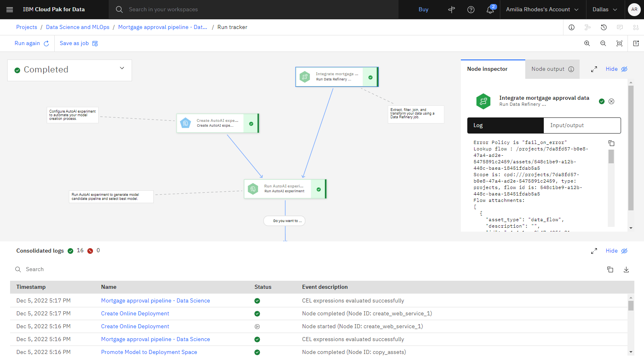This screenshot has height=362, width=644.
Task: Click the 'Do you want to ...' condition node
Action: [285, 221]
